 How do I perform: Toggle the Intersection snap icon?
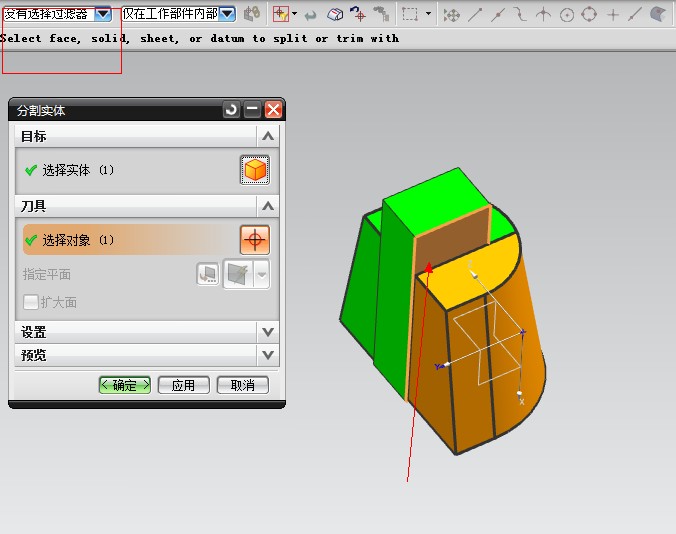[543, 15]
